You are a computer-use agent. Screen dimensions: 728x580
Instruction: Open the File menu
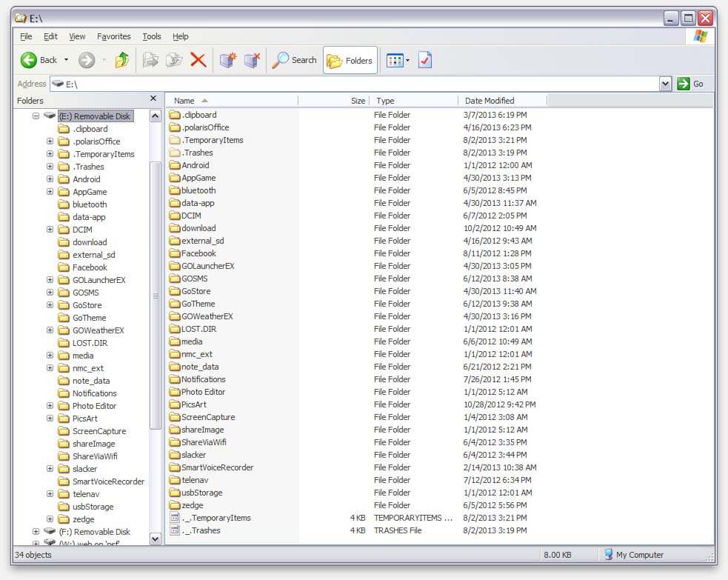26,36
